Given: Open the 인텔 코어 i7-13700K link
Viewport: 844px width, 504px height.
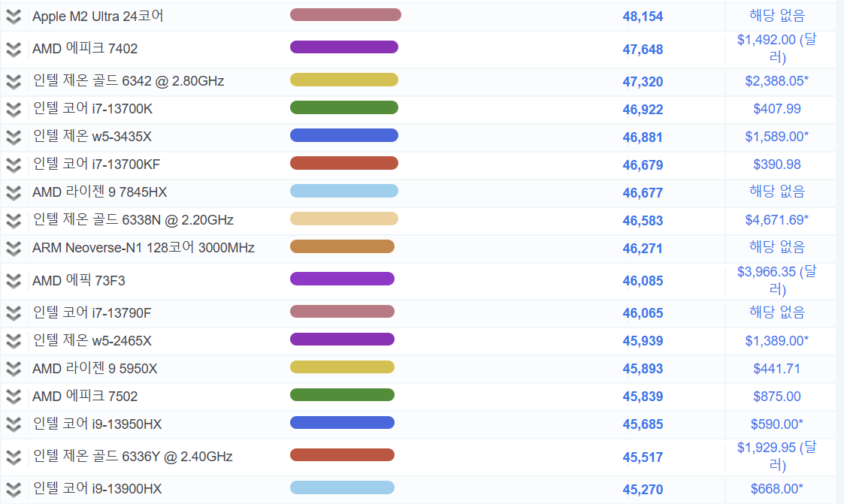Looking at the screenshot, I should pyautogui.click(x=92, y=109).
